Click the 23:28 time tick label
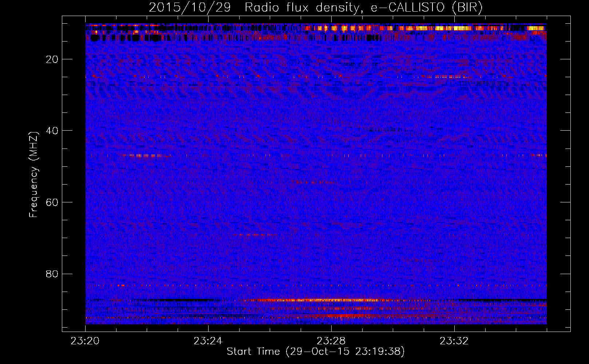Viewport: 589px width, 364px height. click(331, 341)
